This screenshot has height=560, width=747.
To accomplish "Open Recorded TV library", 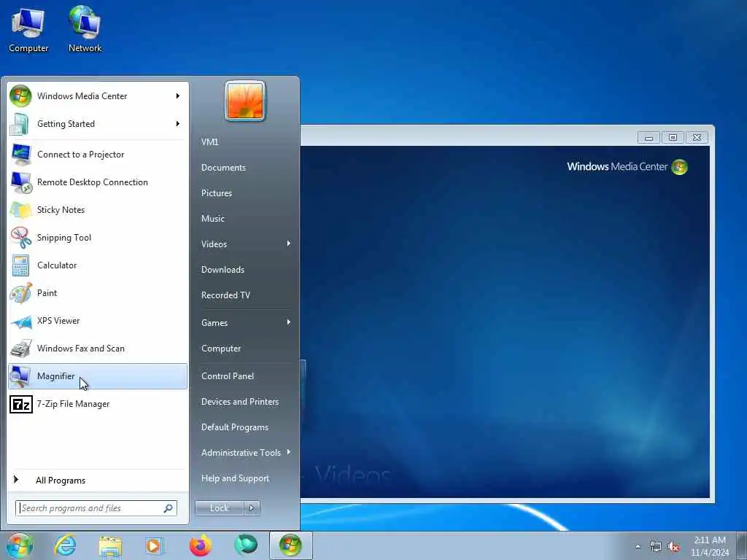I will point(225,295).
